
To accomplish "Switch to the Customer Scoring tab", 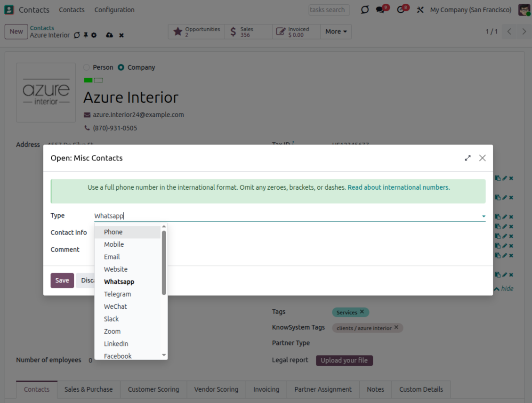I will click(x=153, y=389).
